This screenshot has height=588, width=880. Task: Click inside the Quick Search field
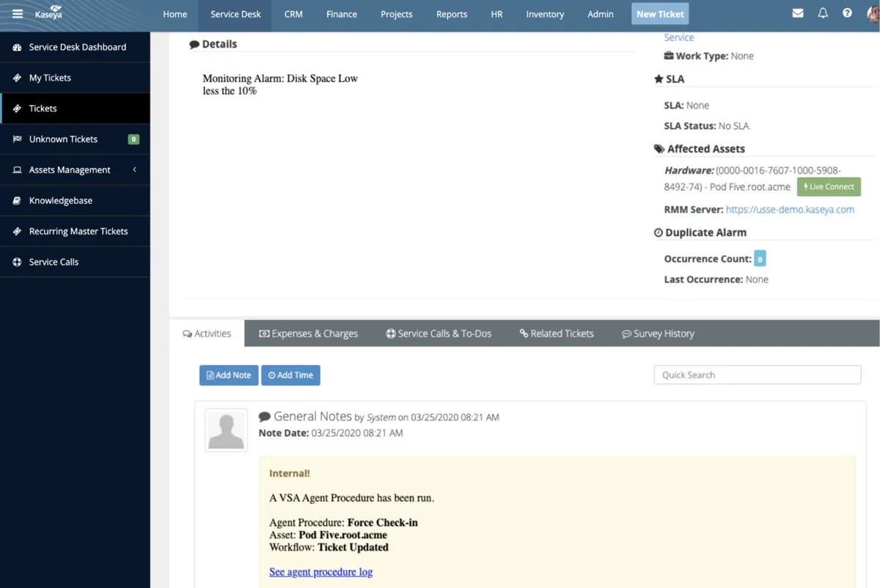(757, 375)
